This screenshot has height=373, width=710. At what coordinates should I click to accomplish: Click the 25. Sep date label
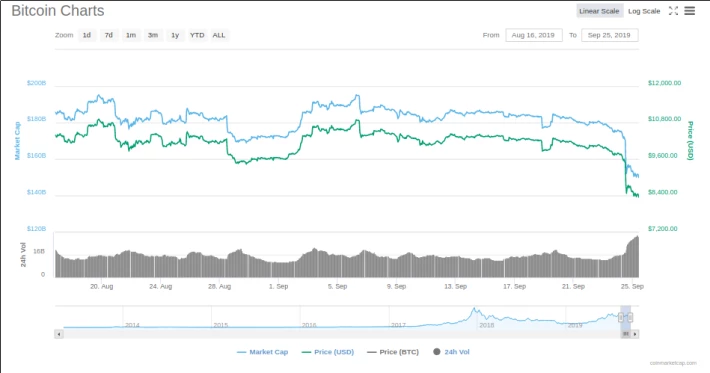tap(632, 286)
